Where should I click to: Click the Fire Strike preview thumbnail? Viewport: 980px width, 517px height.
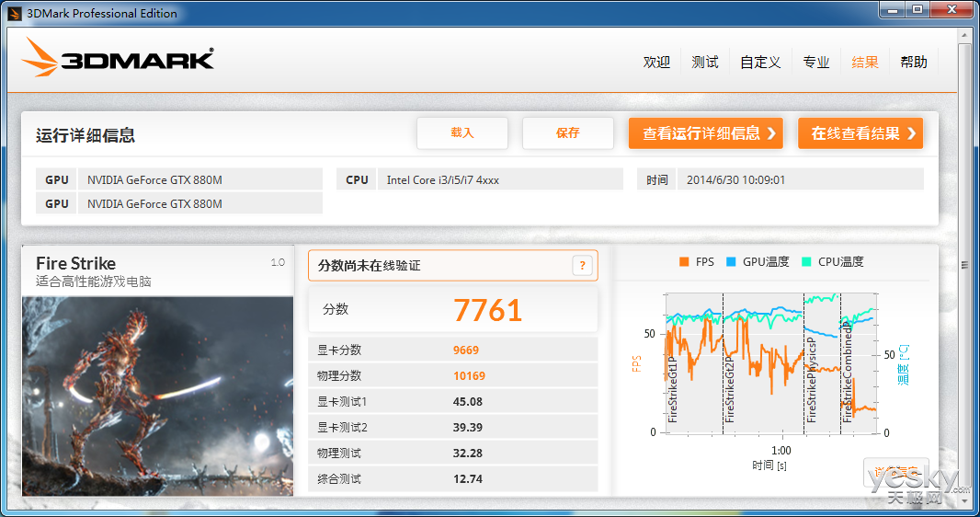[x=157, y=396]
